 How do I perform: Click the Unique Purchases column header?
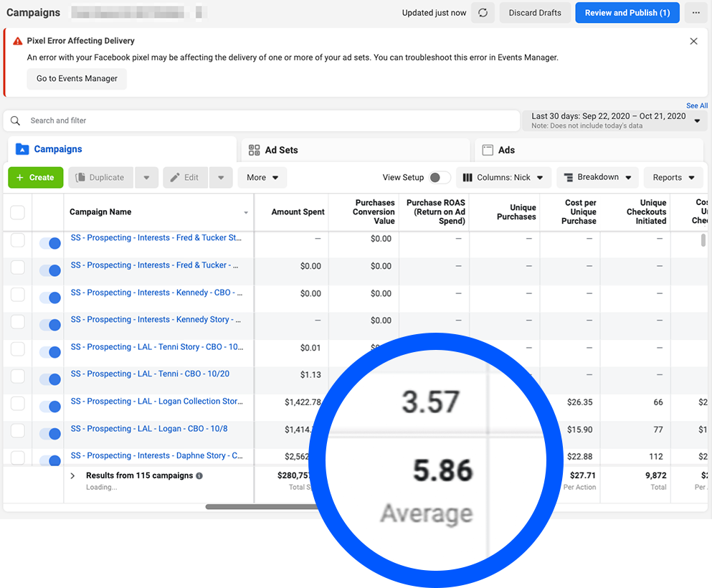coord(516,212)
